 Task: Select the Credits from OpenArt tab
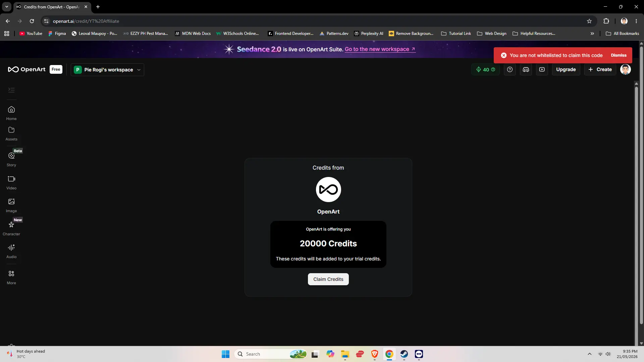coord(52,7)
